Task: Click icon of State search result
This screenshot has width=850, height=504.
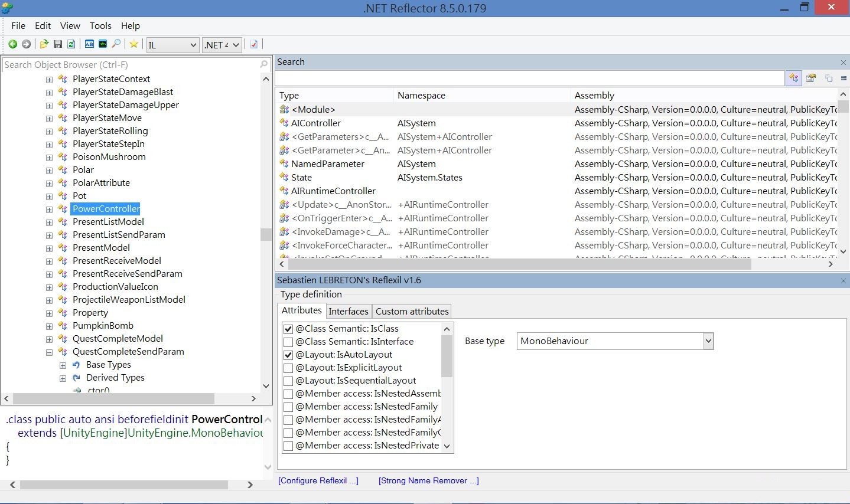Action: 284,177
